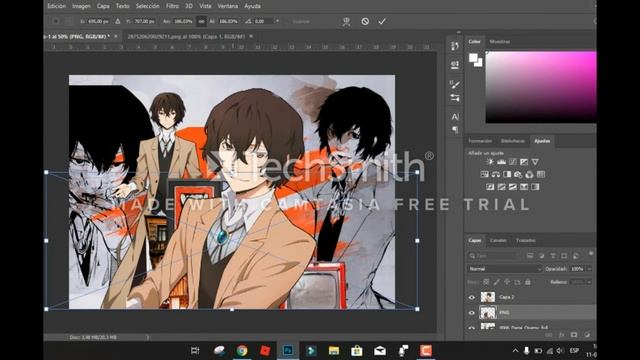Screen dimensions: 640x360
Task: Add a Color Lookup adjustment
Action: pyautogui.click(x=541, y=174)
